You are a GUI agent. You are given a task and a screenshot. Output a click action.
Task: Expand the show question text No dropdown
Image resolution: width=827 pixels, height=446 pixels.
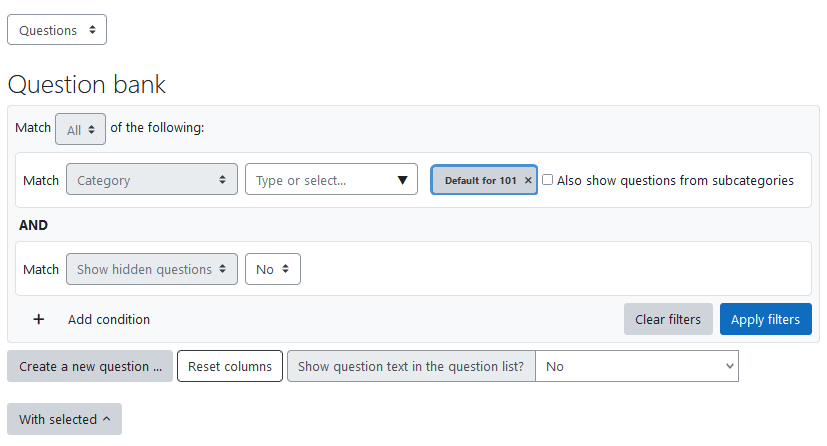coord(637,366)
